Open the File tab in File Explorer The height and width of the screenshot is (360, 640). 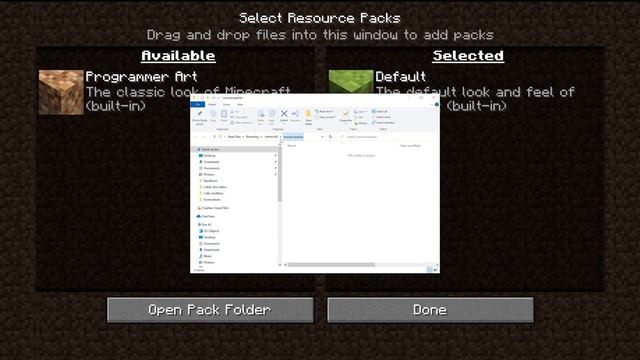198,104
